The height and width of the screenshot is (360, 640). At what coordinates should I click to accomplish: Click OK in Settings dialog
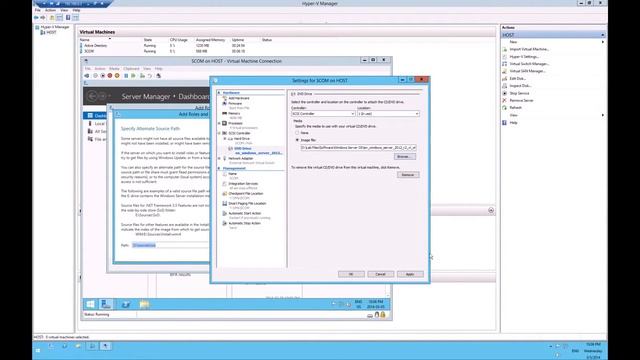351,274
